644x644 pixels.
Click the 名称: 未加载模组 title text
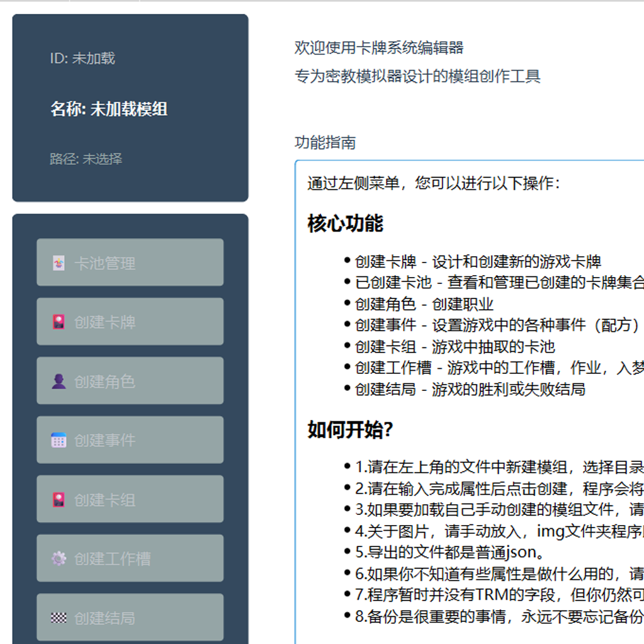[x=109, y=110]
